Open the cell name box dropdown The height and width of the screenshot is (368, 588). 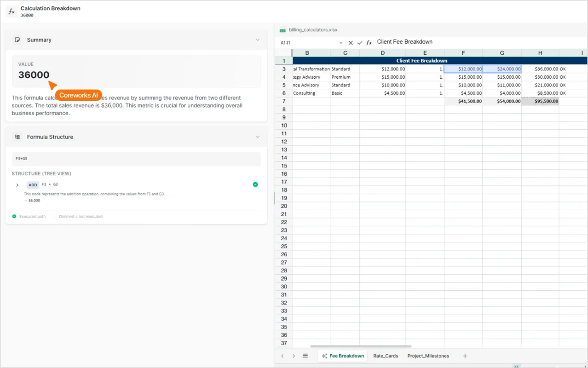pos(341,42)
